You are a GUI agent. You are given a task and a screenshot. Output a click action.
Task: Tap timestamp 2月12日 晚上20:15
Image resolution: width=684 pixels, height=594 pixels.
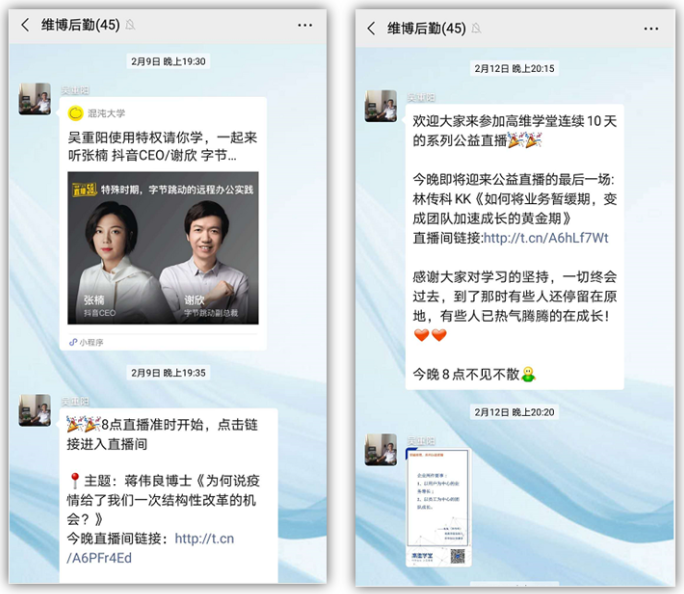point(514,68)
